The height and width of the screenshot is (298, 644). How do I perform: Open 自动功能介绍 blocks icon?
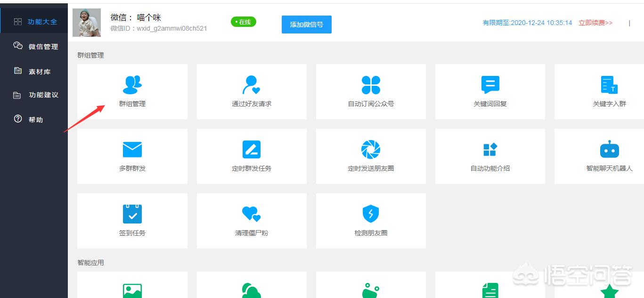coord(490,149)
